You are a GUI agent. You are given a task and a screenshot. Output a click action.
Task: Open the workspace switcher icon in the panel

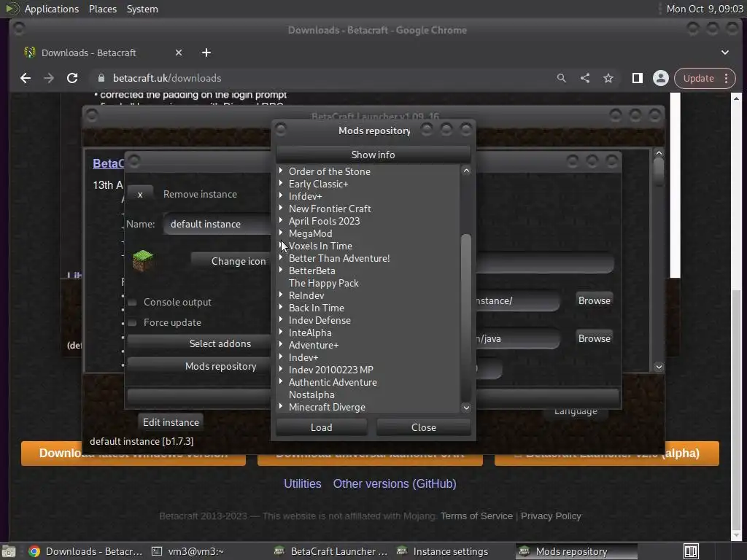691,551
